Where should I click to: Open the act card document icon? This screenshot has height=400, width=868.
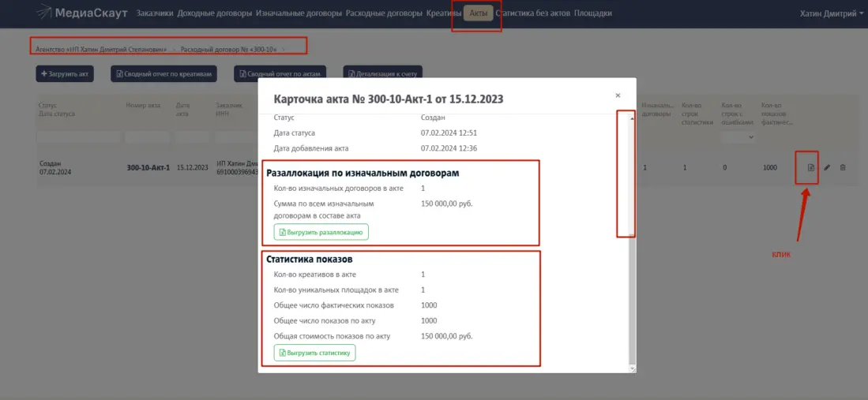pyautogui.click(x=810, y=167)
